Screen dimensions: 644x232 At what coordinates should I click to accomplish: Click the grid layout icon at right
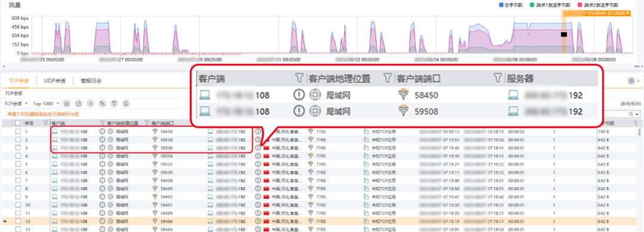(631, 81)
